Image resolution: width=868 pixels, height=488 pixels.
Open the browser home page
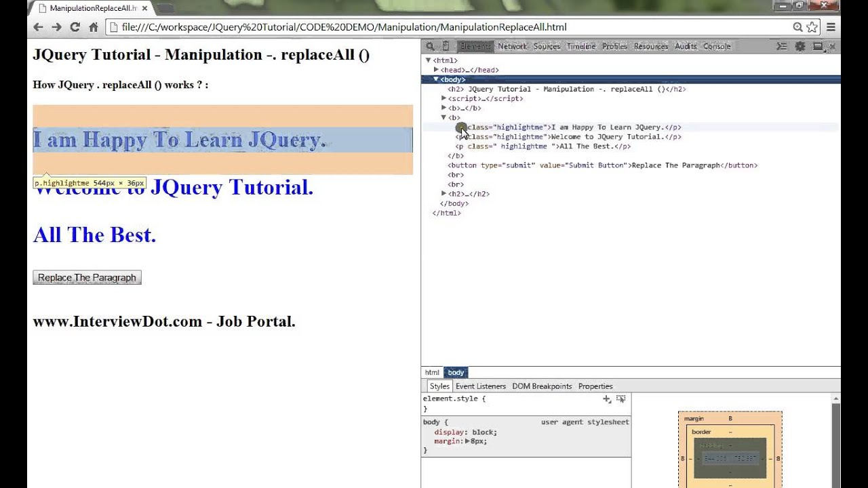(x=94, y=27)
